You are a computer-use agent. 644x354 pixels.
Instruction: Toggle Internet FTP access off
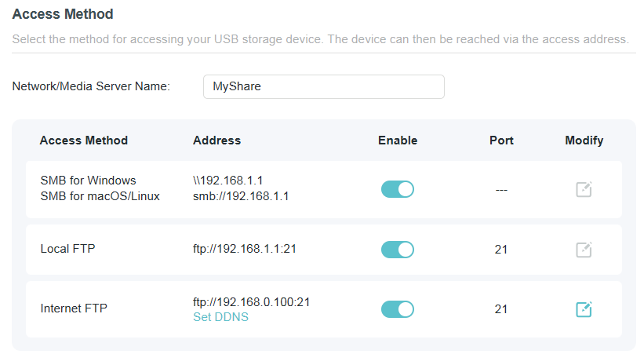[397, 309]
